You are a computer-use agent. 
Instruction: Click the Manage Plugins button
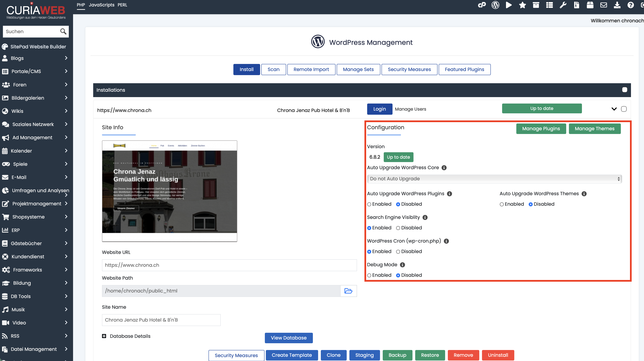[x=541, y=129]
